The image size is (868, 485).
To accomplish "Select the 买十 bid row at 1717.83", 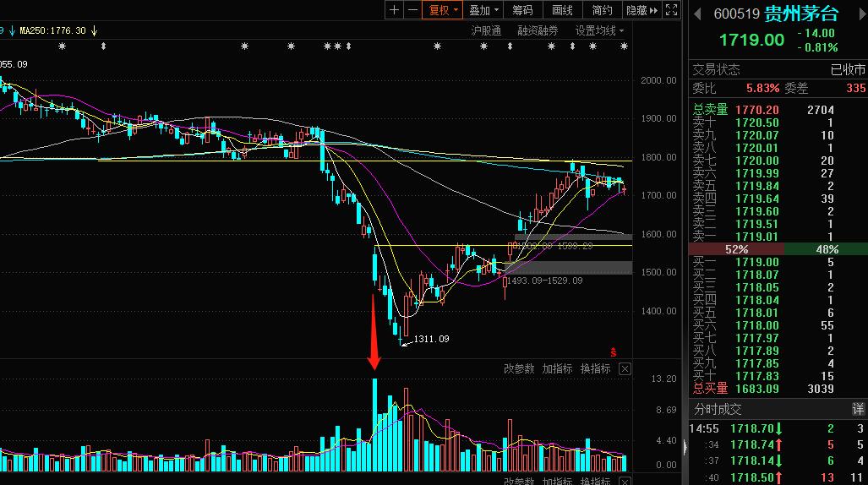I will [778, 376].
